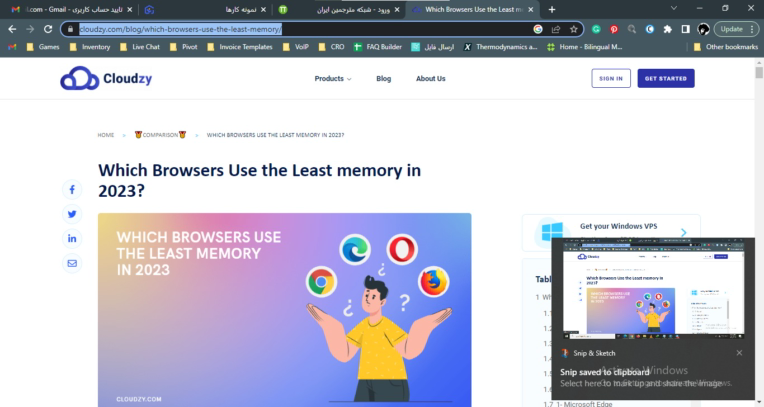Click the article hero image
Screen dimensions: 764x407
point(285,310)
